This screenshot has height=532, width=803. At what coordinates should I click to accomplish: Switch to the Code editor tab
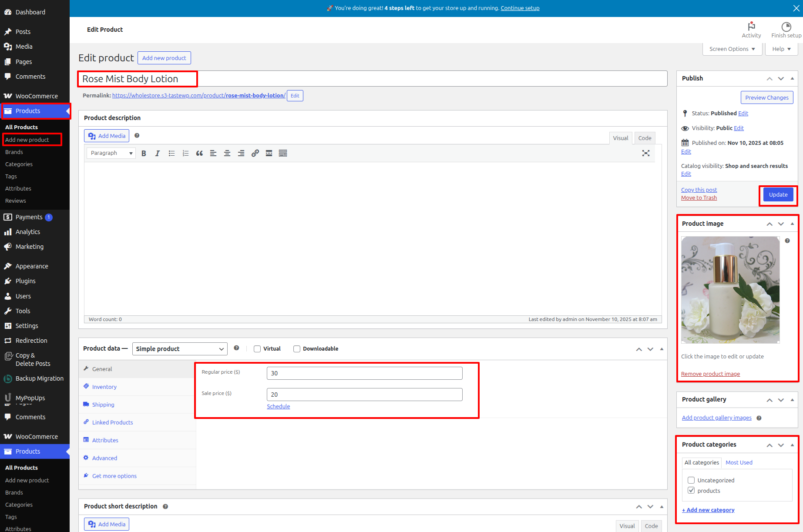[645, 138]
